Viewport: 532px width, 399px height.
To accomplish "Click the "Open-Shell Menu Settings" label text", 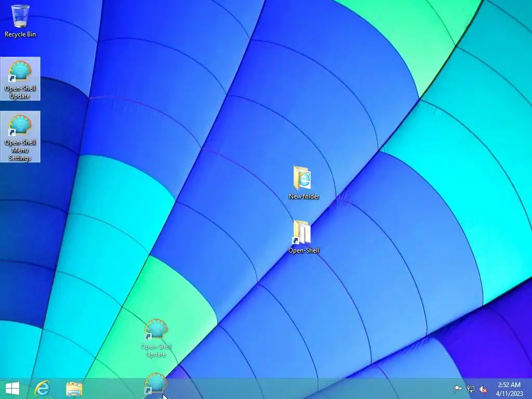I will (x=20, y=150).
